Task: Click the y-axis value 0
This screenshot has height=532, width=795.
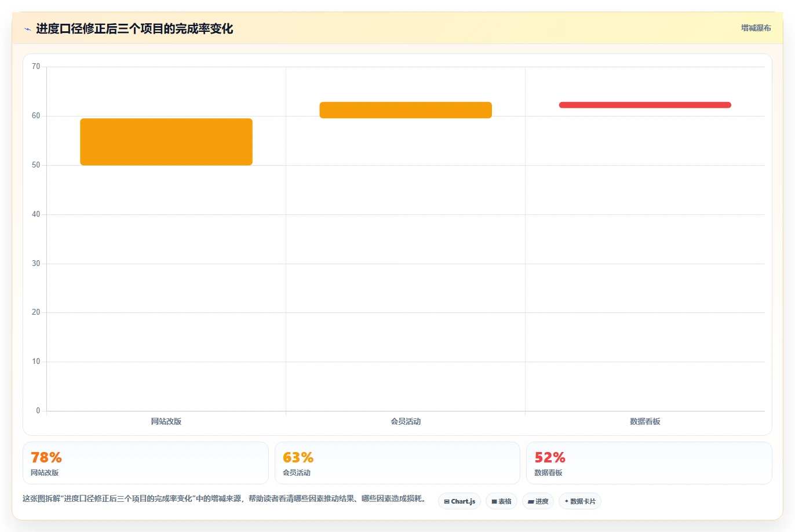Action: [x=38, y=411]
